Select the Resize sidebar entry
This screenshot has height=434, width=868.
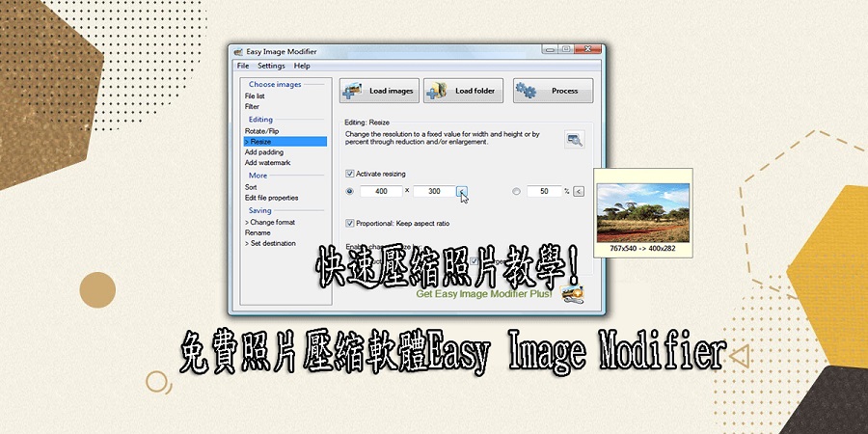click(285, 142)
